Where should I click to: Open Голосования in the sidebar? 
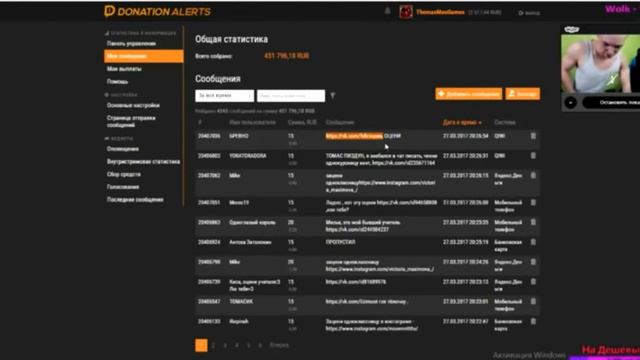pyautogui.click(x=123, y=187)
